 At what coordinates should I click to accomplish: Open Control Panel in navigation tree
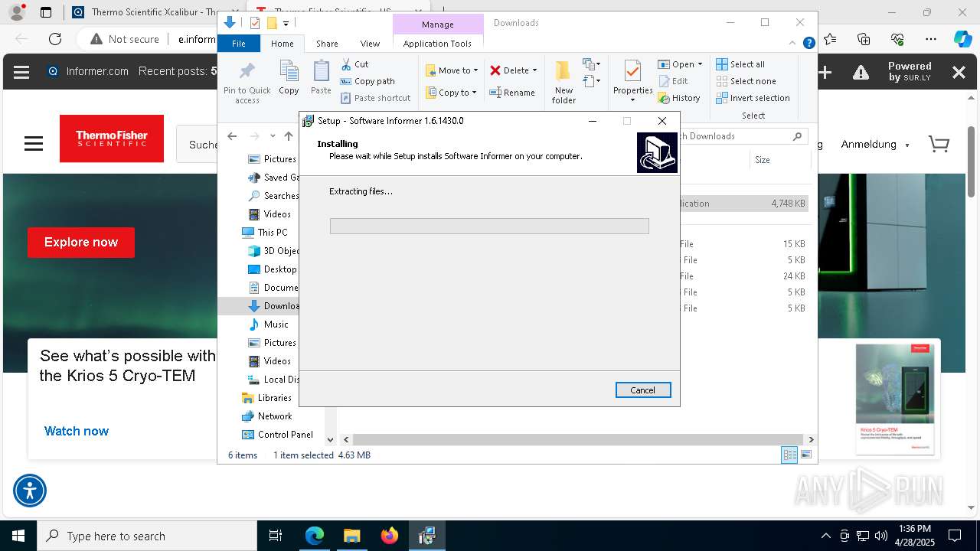click(277, 435)
